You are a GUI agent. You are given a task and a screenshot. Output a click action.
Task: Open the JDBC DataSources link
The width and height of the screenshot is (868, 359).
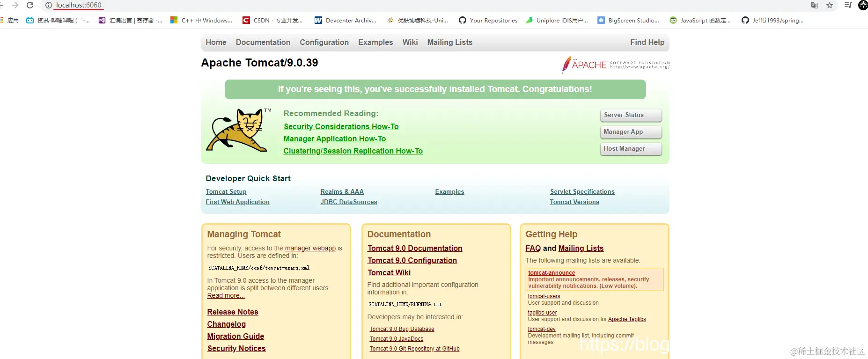(348, 202)
